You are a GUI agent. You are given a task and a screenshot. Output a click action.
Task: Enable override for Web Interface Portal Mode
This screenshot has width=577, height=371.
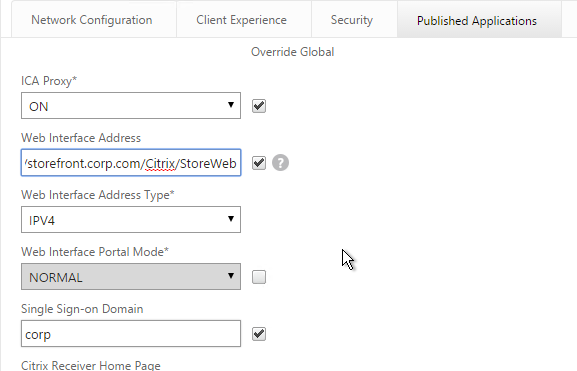click(x=259, y=277)
